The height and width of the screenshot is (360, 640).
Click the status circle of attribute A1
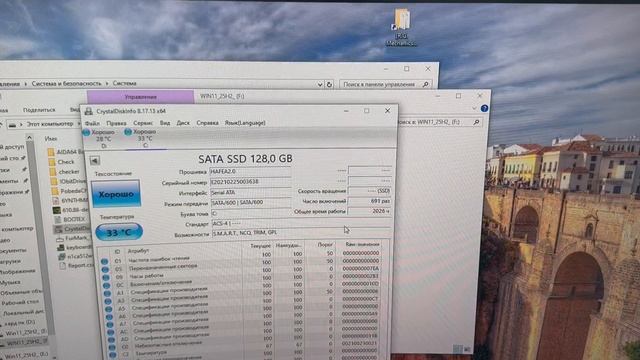coord(107,293)
